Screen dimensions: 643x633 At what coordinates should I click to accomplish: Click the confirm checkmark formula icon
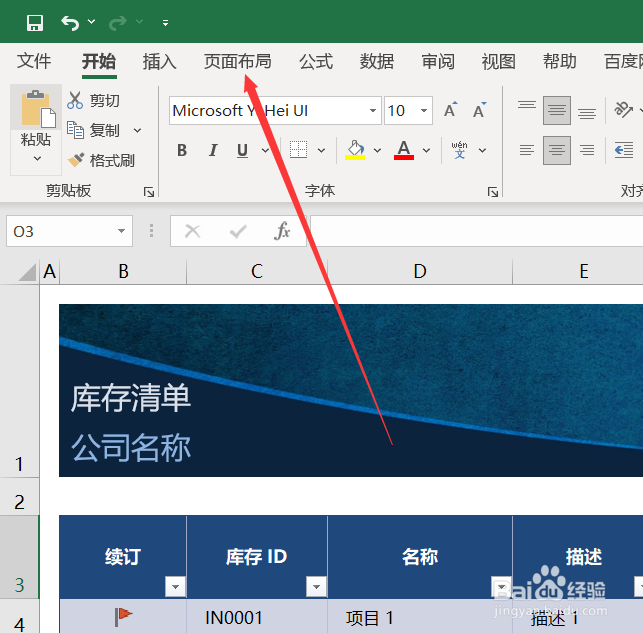click(238, 232)
